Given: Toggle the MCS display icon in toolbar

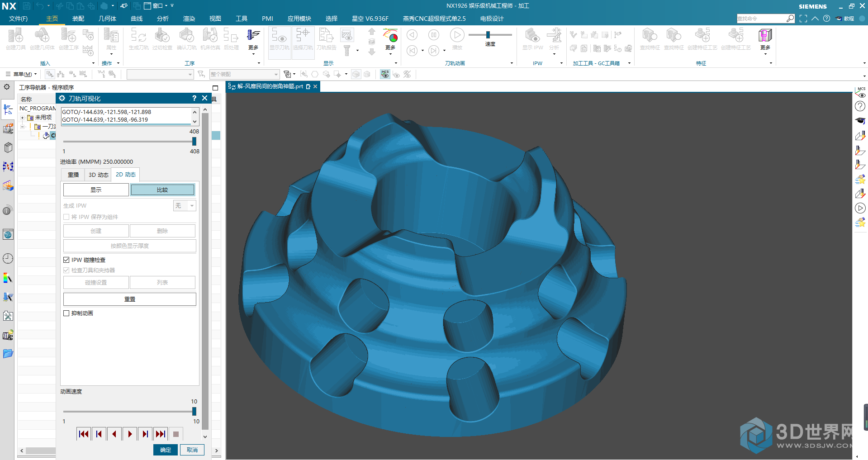Looking at the screenshot, I should (x=385, y=74).
